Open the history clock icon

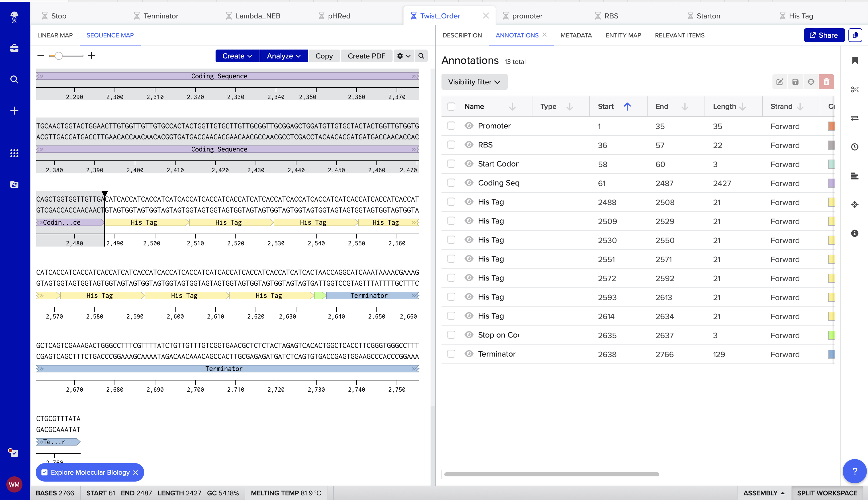pos(854,147)
